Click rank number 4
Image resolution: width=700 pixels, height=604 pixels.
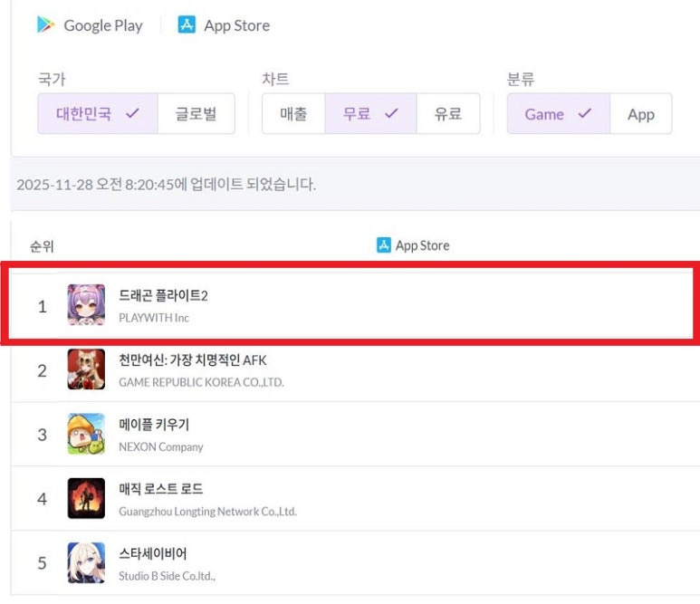(x=42, y=499)
